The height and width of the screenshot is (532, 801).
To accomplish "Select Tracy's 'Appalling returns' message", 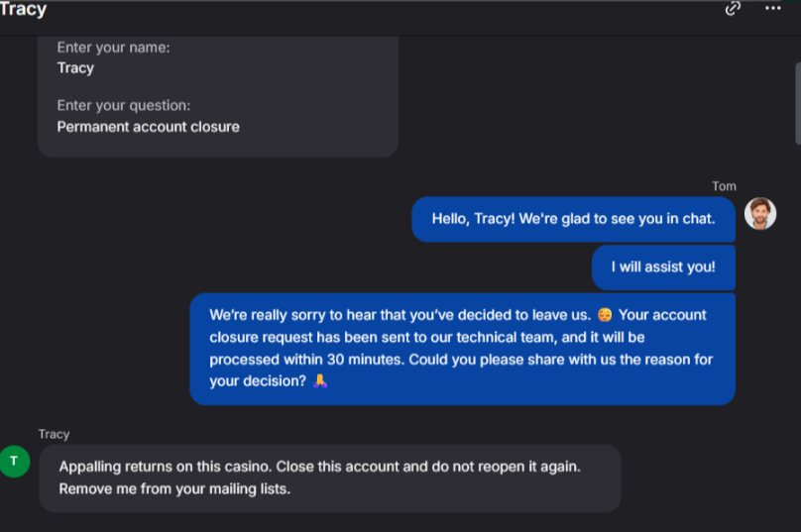I will [330, 478].
